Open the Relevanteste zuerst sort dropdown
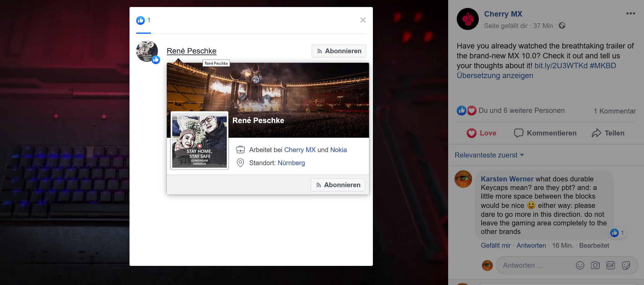This screenshot has height=285, width=644. [489, 155]
